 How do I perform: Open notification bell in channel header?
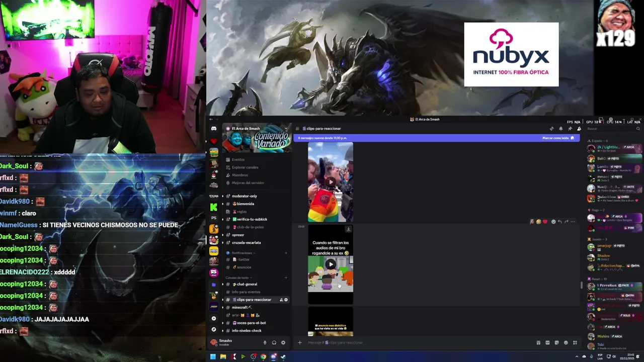[x=560, y=129]
